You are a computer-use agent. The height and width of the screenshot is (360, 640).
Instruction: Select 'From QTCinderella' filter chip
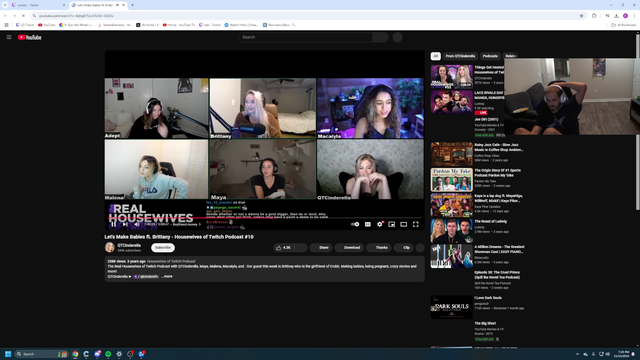tap(460, 56)
